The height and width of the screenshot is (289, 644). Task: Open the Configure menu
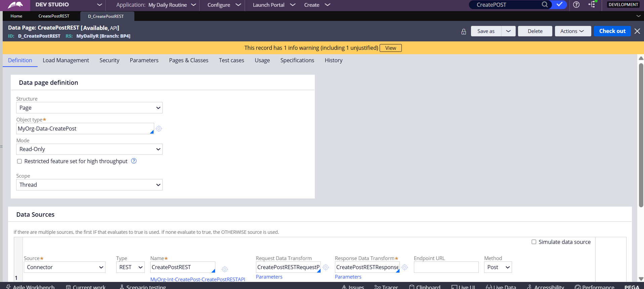224,5
